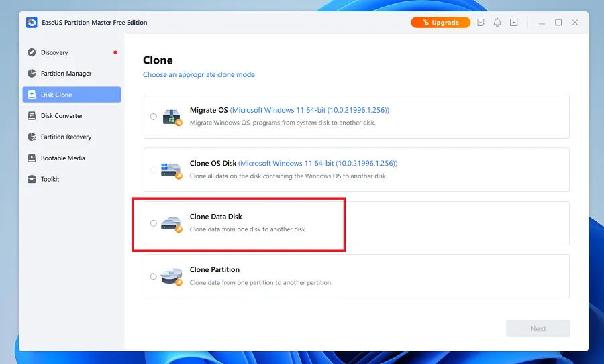Viewport: 604px width, 364px height.
Task: Click the orange Upgrade button
Action: point(441,23)
